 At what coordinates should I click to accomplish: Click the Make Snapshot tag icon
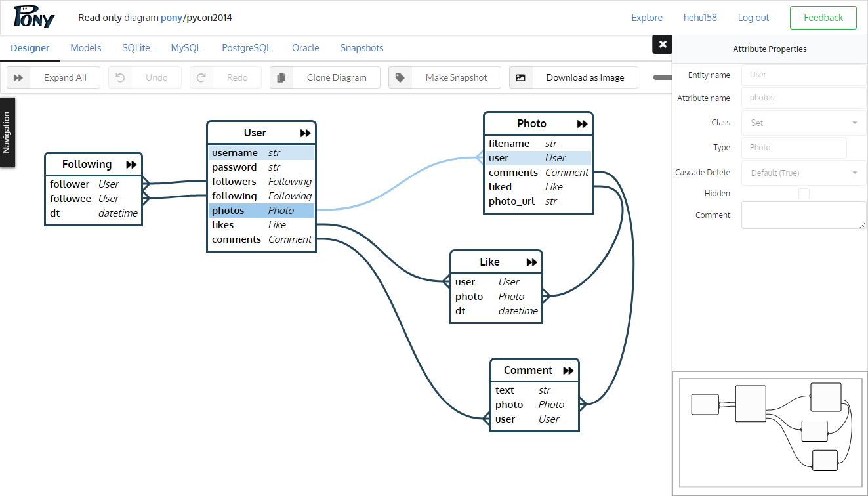[x=400, y=77]
